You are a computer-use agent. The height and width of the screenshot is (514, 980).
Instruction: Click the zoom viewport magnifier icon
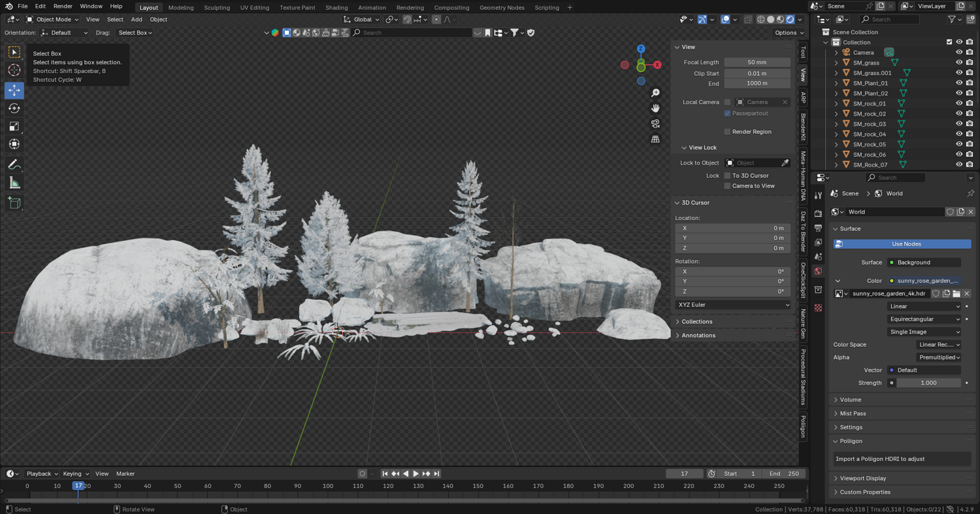tap(655, 93)
